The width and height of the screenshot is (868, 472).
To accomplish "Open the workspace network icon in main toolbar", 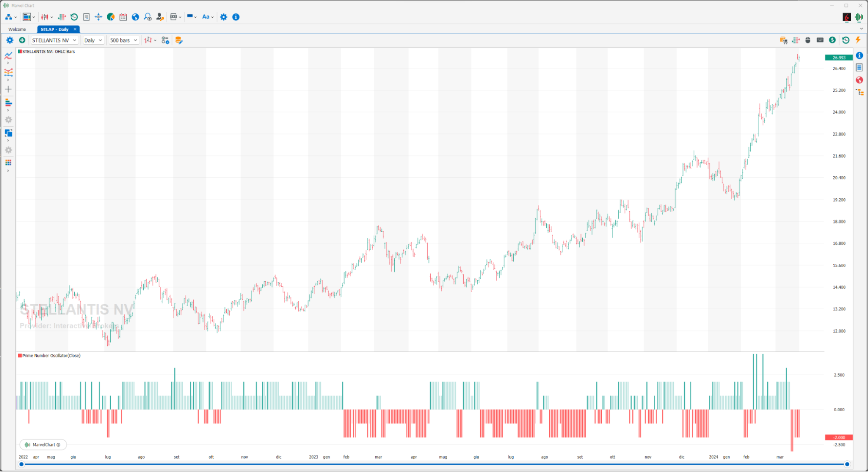I will point(9,17).
